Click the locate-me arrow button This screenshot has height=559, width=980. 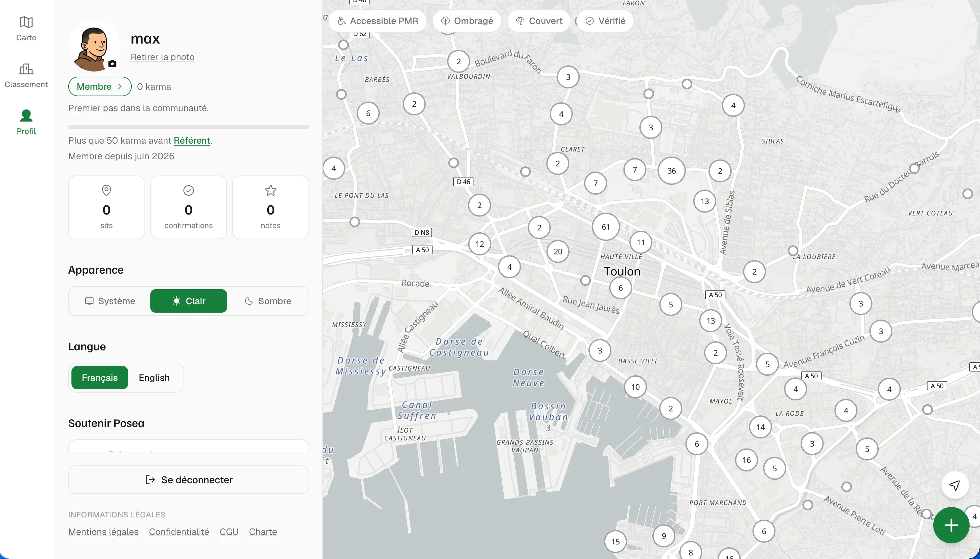pos(955,485)
